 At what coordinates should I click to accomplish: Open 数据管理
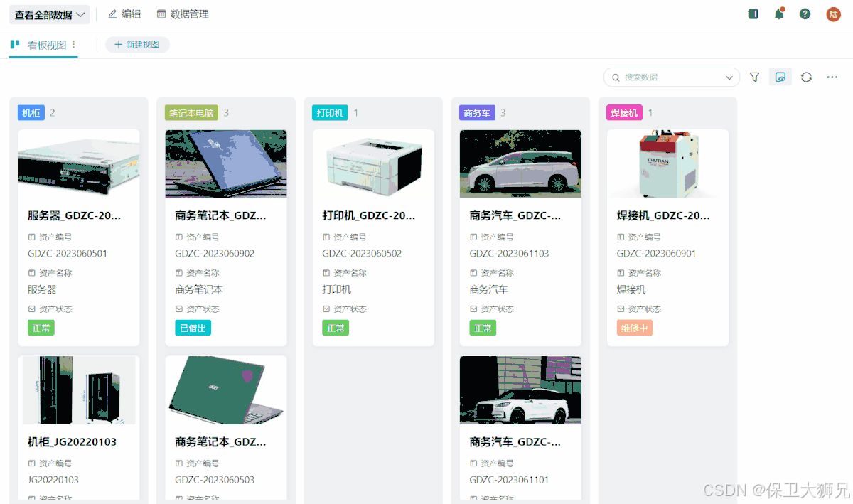pos(183,14)
